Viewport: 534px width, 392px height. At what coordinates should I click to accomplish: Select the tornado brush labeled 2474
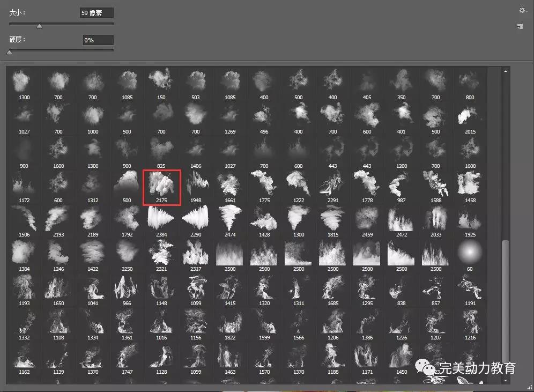tap(230, 219)
